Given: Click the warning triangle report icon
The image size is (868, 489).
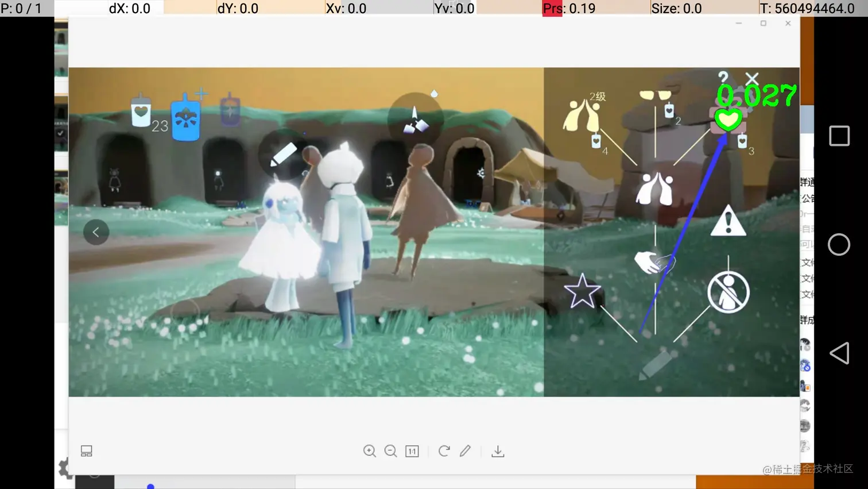Looking at the screenshot, I should point(728,221).
